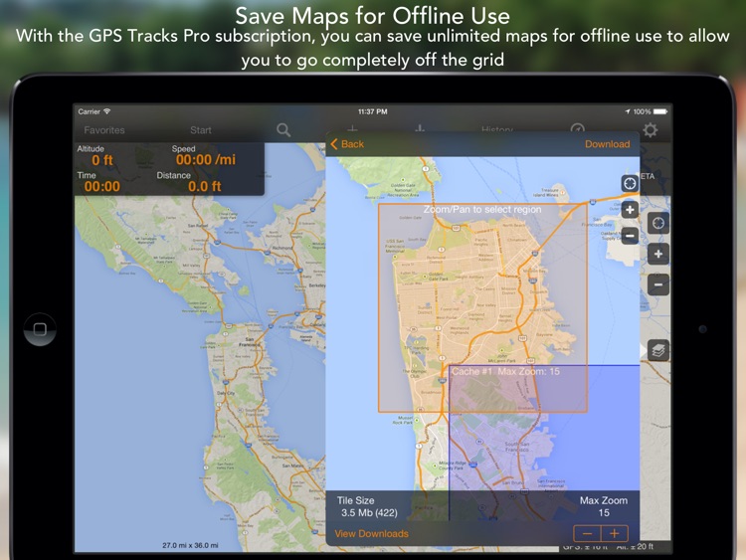Screen dimensions: 746x560
Task: Open the map layers icon
Action: tap(658, 351)
